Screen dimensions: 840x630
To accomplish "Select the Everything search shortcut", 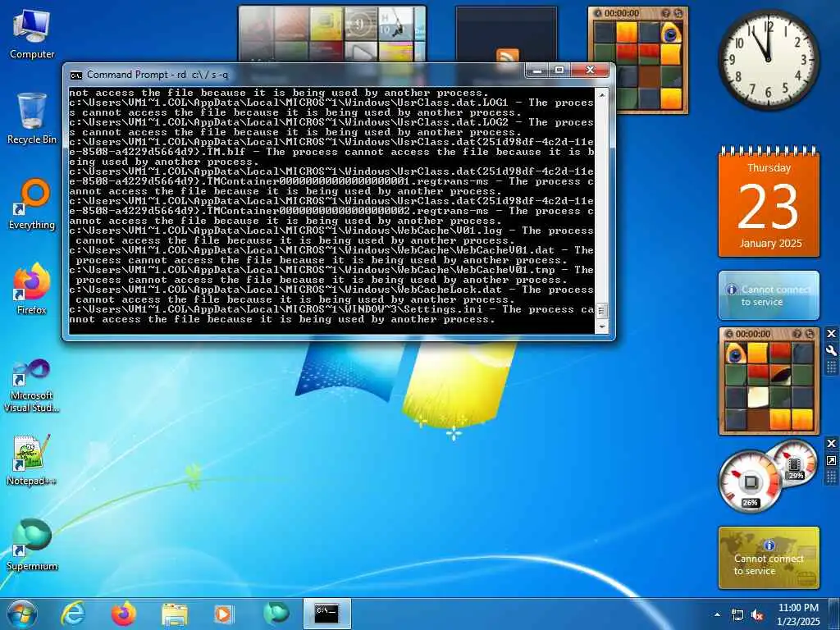I will 32,204.
